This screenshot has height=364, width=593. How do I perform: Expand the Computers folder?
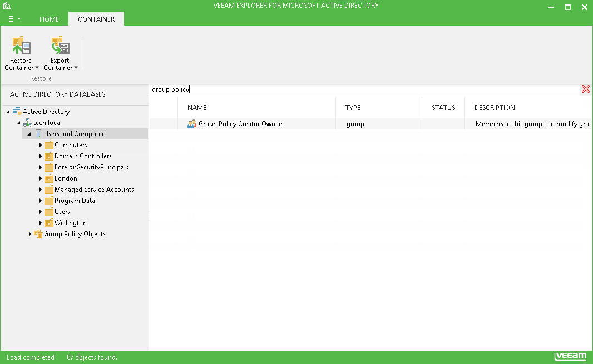click(41, 145)
